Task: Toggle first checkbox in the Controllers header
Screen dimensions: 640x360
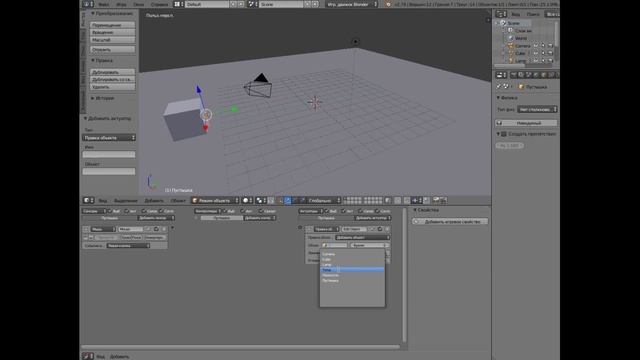Action: pos(225,211)
